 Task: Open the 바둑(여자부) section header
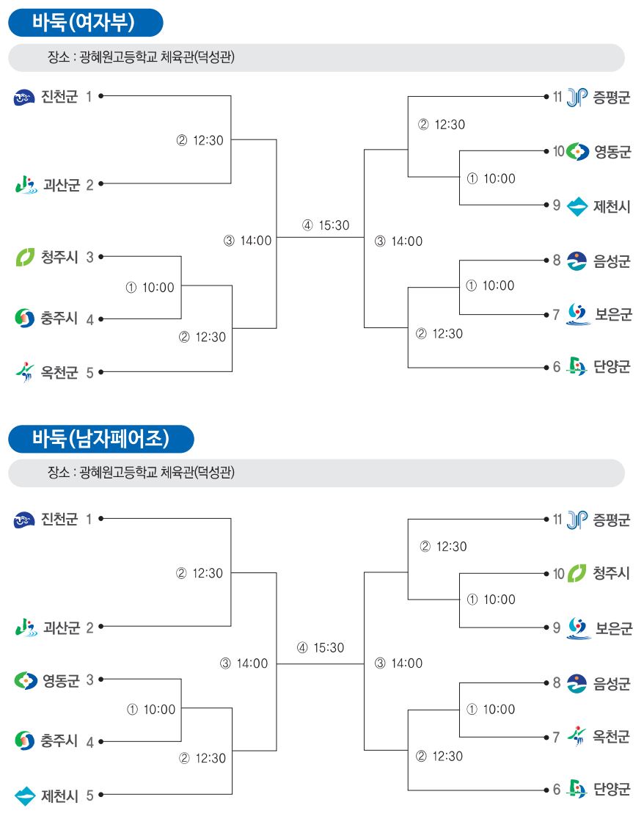point(86,23)
